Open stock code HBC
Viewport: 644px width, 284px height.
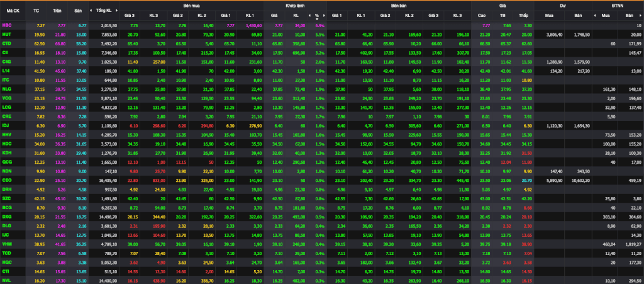[x=6, y=25]
